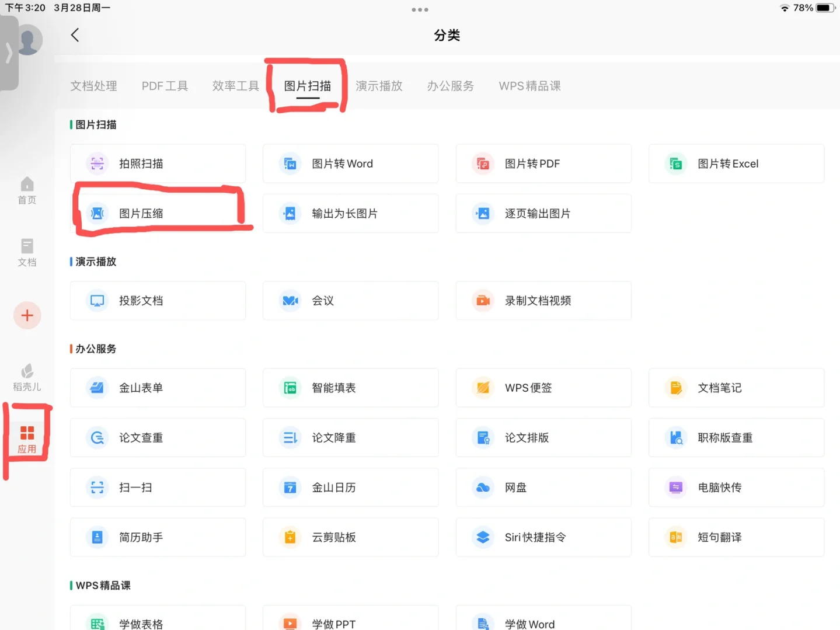Select the 输出为长图片 icon
Screen dimensions: 840x630
tap(290, 213)
